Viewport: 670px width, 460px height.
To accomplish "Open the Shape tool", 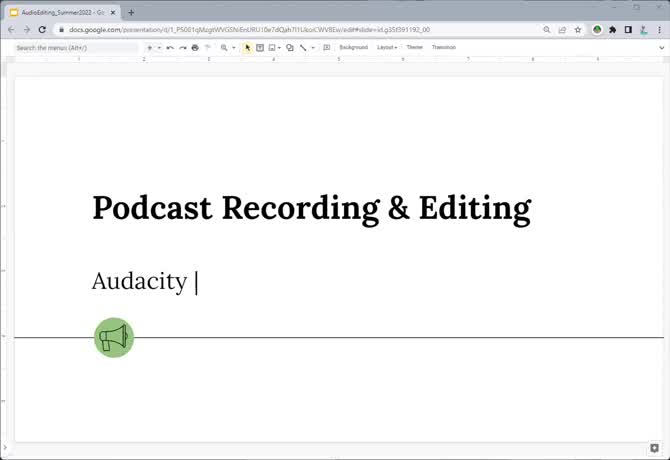I will [x=289, y=48].
